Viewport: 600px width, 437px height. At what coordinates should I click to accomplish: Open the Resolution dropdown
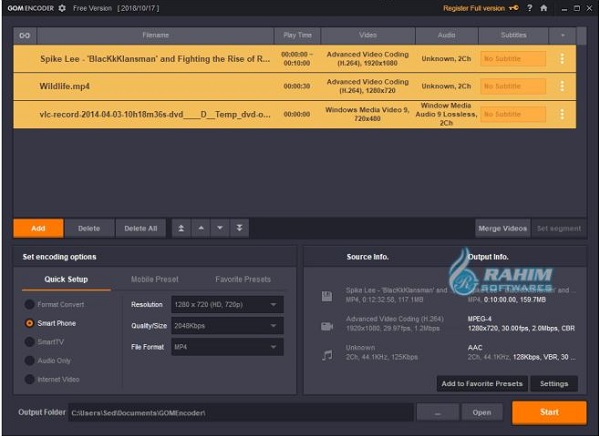pyautogui.click(x=227, y=305)
